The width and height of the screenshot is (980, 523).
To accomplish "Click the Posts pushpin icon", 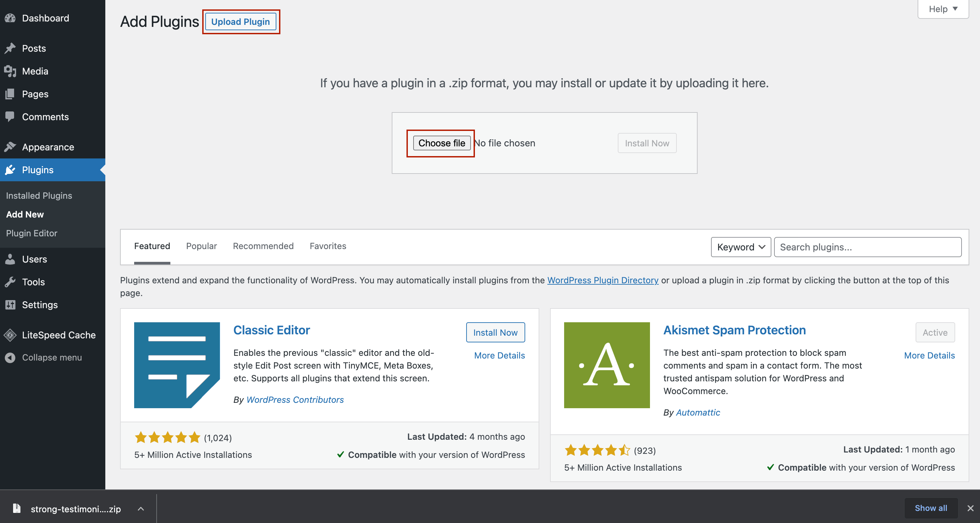I will pos(10,48).
